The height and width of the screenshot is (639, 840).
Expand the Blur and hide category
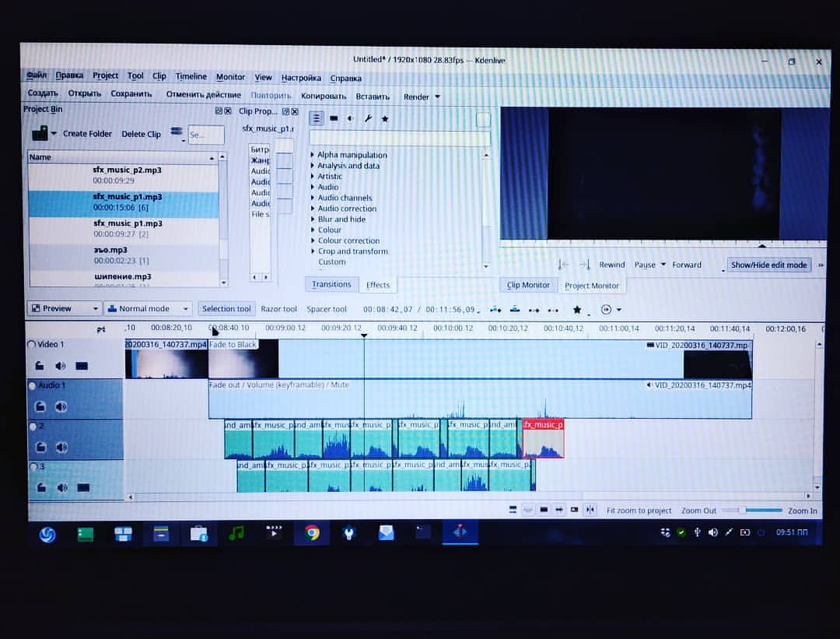coord(313,219)
